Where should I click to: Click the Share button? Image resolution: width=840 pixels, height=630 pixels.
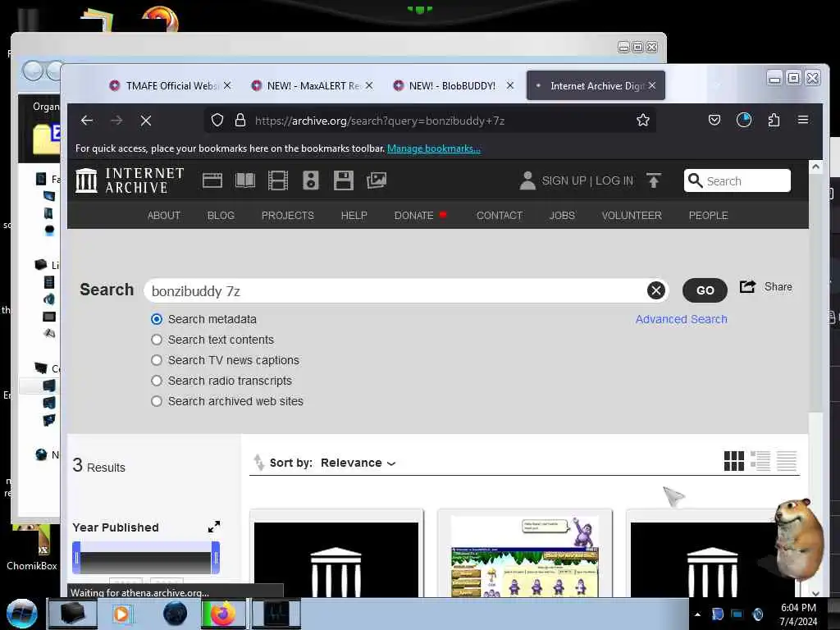click(x=766, y=287)
